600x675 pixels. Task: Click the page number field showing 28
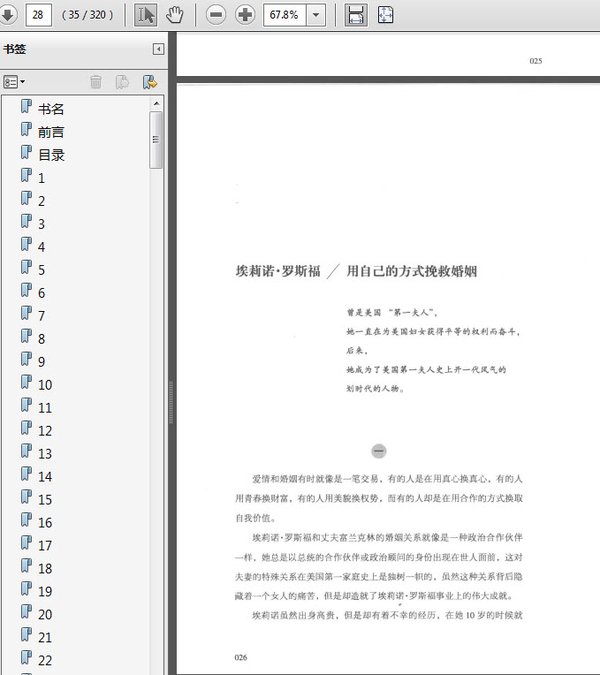(38, 15)
